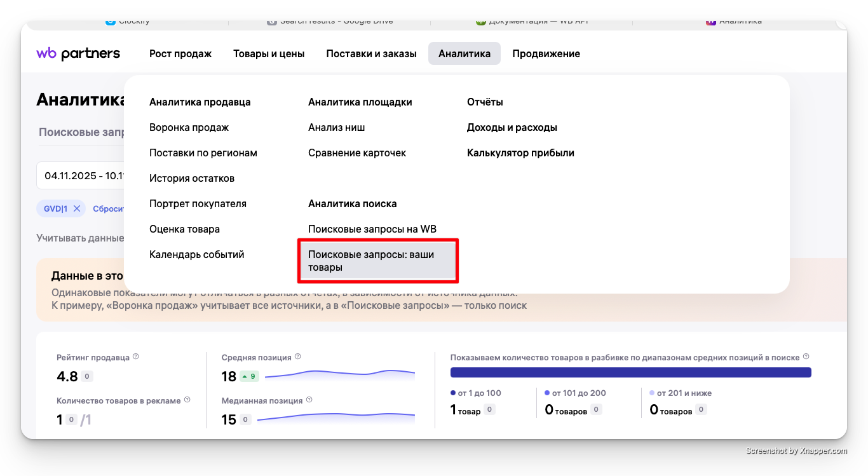868x476 pixels.
Task: Click the wb partners logo
Action: click(x=78, y=53)
